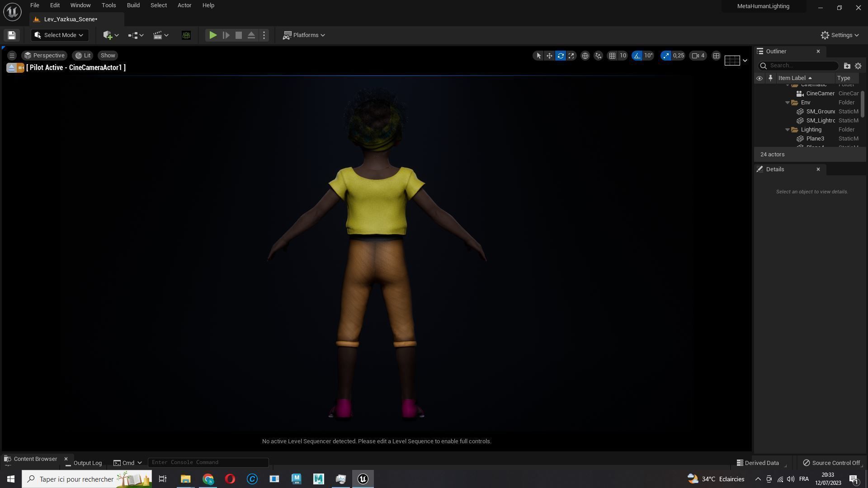Click the surface snapping icon
Viewport: 868px width, 488px height.
[x=598, y=56]
